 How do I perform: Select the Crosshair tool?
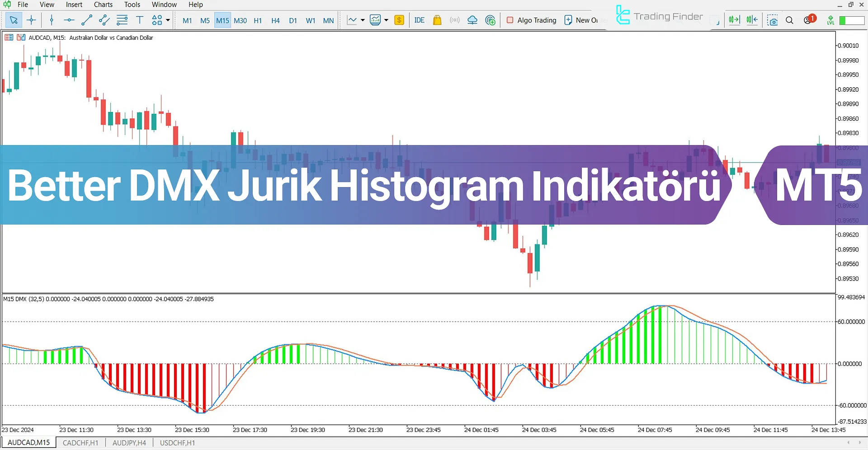click(x=31, y=20)
